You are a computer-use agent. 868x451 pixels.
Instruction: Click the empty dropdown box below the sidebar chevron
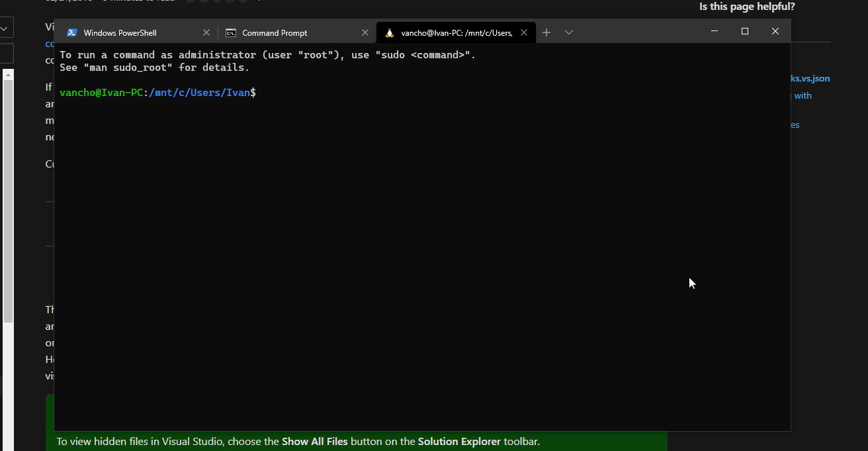(x=6, y=53)
